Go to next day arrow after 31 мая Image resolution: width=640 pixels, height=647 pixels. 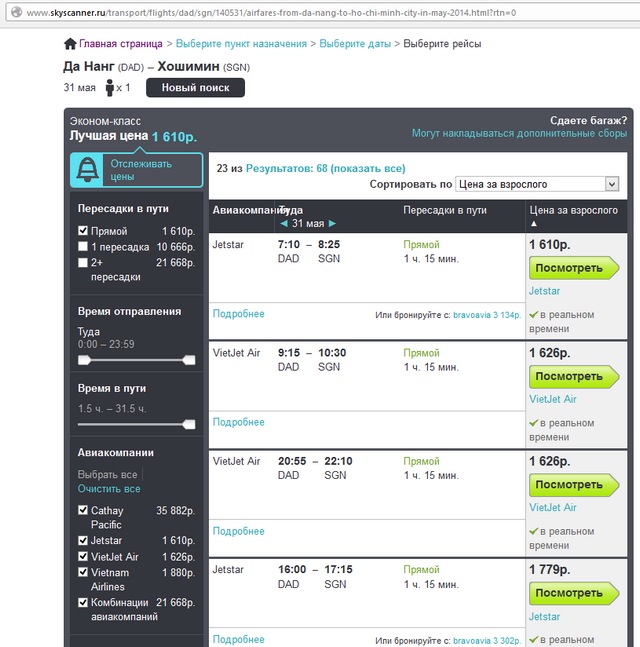click(332, 224)
